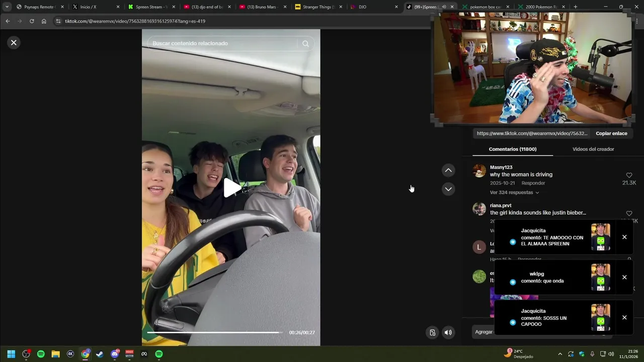
Task: Open the network tray icon
Action: (602, 354)
